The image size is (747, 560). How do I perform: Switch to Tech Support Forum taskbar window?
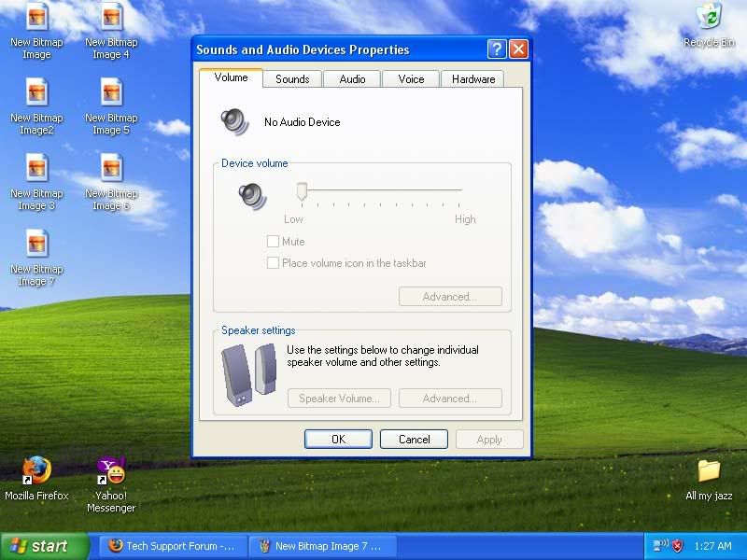coord(174,546)
